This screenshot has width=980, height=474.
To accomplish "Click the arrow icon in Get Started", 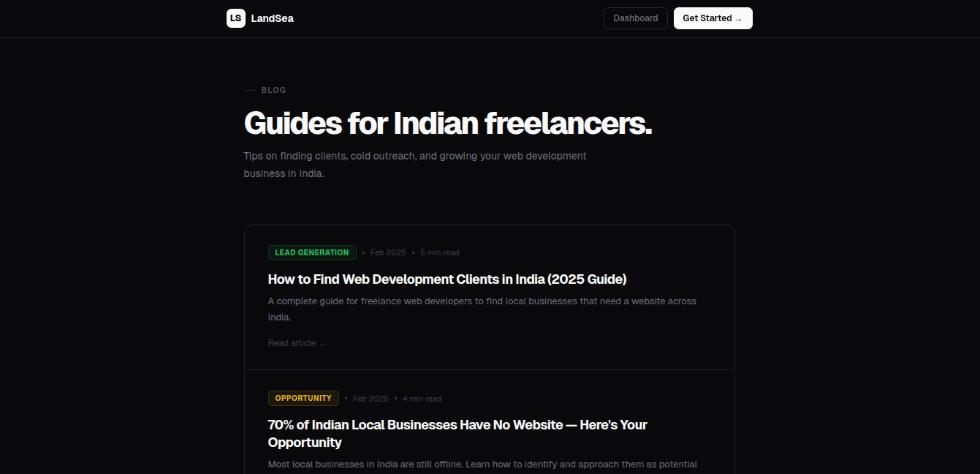I will 739,19.
